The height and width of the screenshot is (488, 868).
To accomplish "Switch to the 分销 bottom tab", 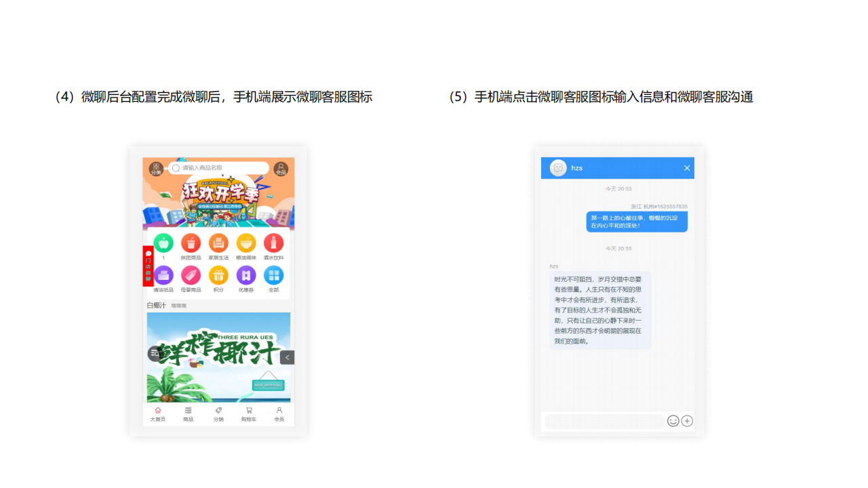I will point(218,415).
